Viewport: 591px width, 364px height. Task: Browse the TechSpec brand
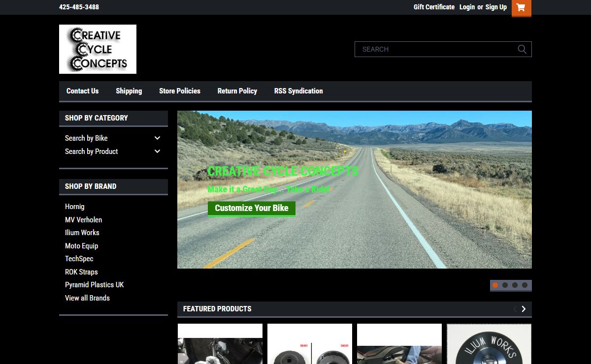pyautogui.click(x=79, y=259)
